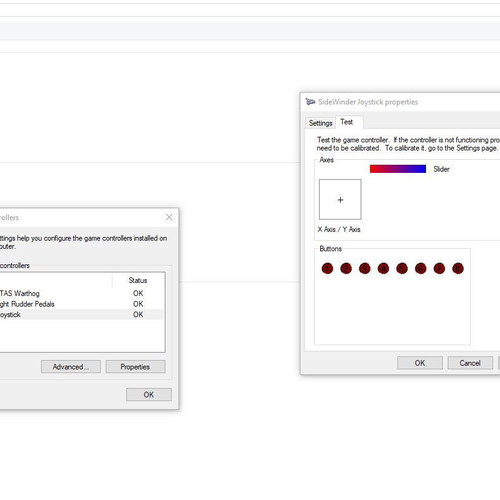
Task: Click button indicator 5 in Buttons group
Action: tap(402, 268)
